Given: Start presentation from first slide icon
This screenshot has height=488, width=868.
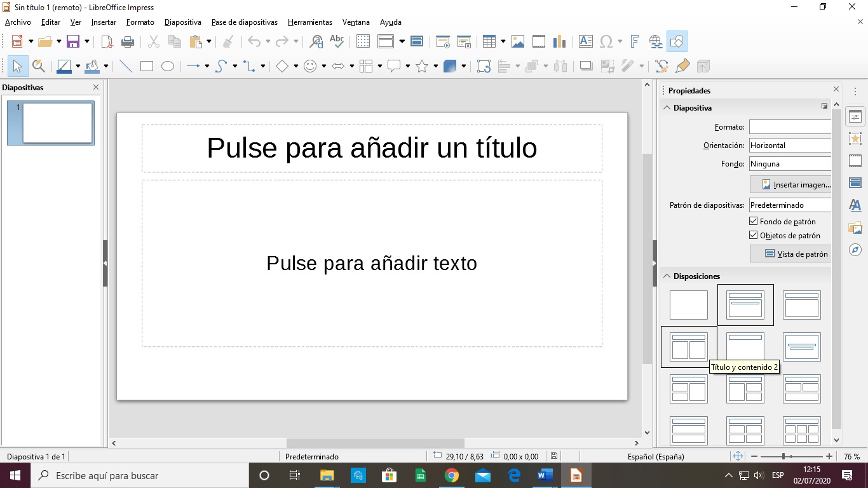Looking at the screenshot, I should 443,42.
